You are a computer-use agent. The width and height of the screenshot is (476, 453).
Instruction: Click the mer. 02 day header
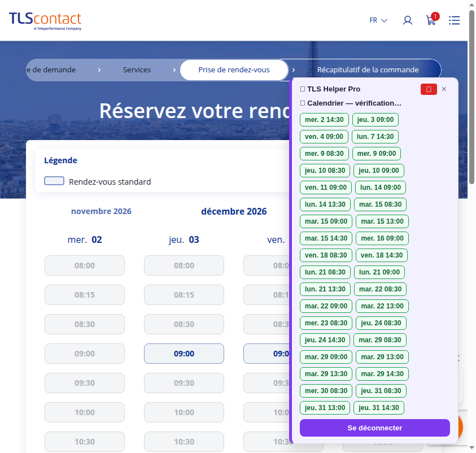pyautogui.click(x=85, y=239)
